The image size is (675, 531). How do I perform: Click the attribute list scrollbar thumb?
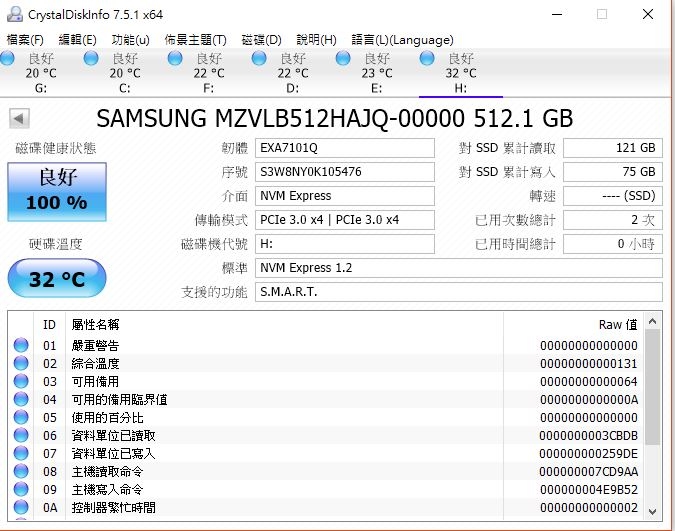pyautogui.click(x=652, y=387)
